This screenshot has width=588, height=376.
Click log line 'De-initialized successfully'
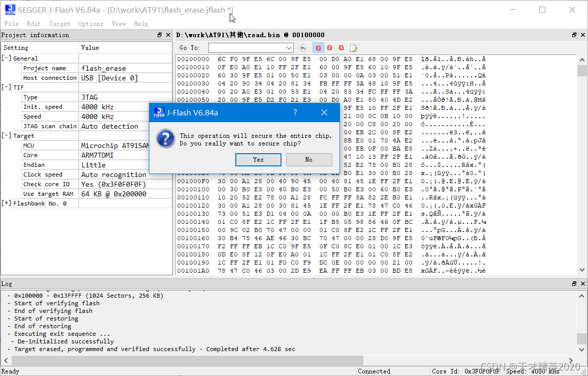(x=66, y=341)
